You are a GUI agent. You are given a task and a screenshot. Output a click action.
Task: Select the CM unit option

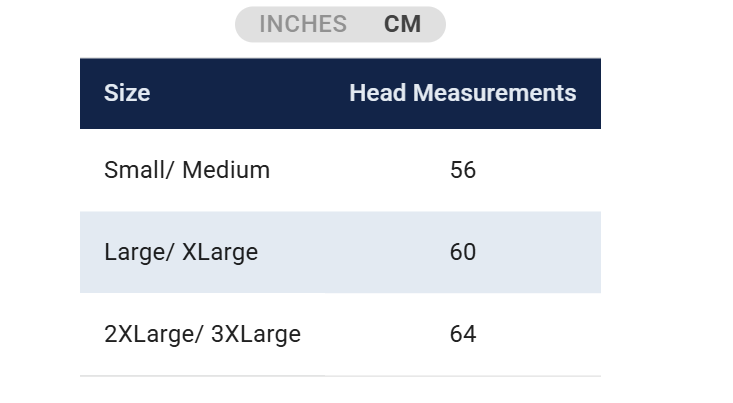click(x=402, y=24)
